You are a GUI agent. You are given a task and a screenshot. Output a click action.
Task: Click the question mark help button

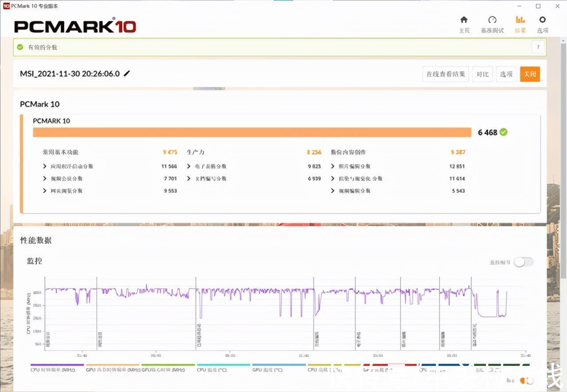(x=538, y=47)
